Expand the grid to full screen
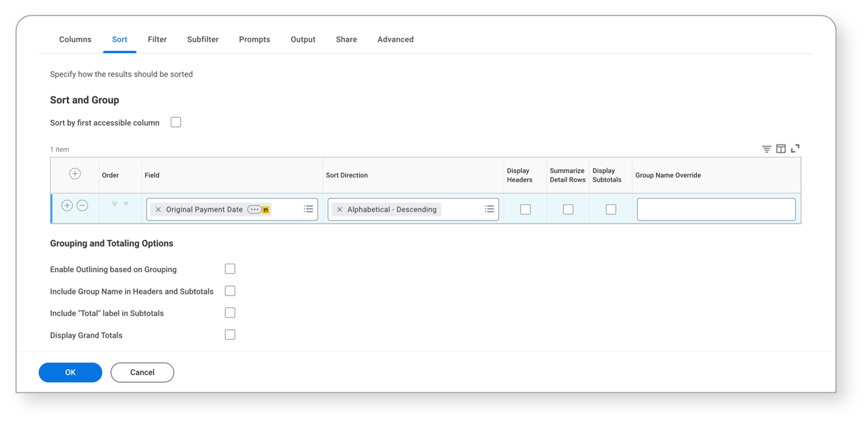 (x=795, y=148)
